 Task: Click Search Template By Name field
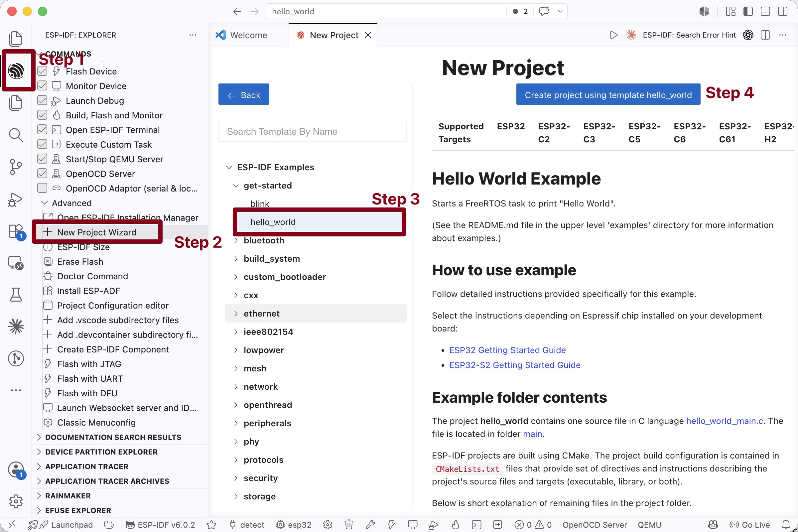point(312,131)
